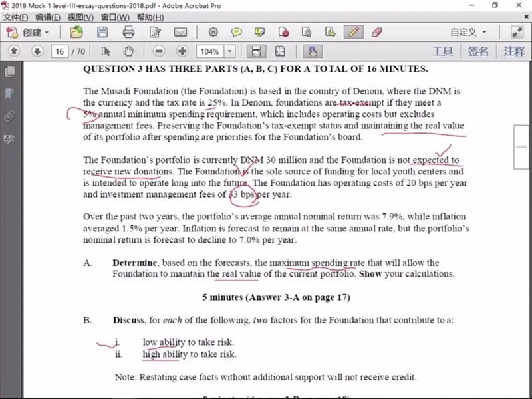Viewport: 532px width, 399px height.
Task: Go to previous page with up arrow
Action: pyautogui.click(x=14, y=51)
